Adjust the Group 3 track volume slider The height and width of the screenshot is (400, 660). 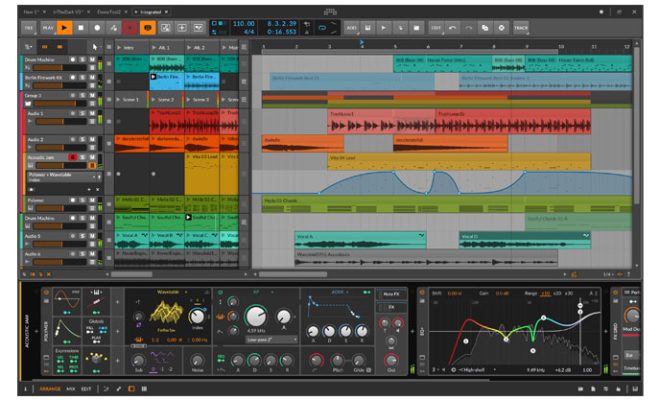[x=61, y=103]
